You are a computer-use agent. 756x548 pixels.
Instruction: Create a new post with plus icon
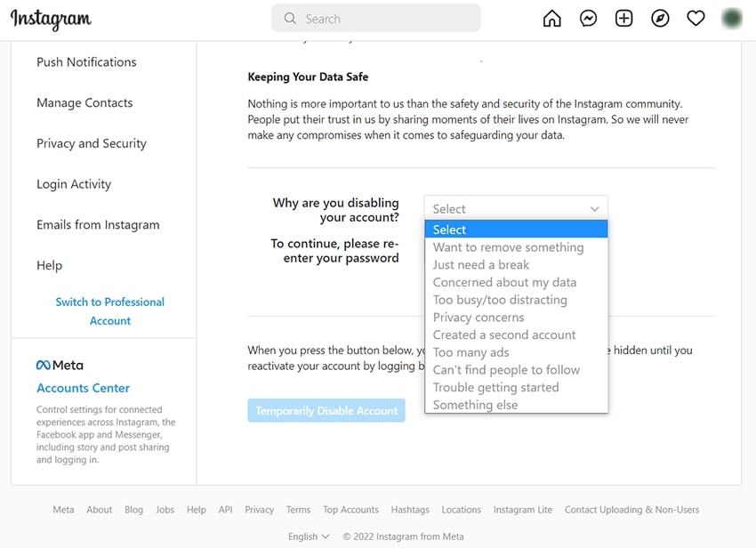click(x=623, y=19)
